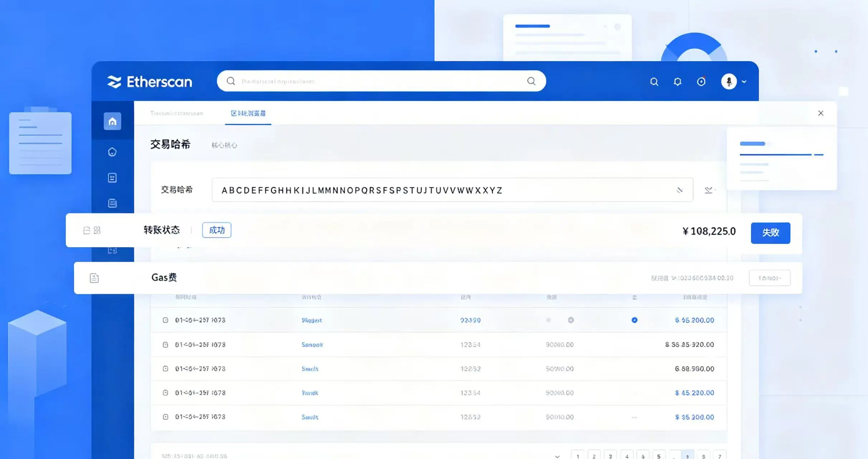
Task: Click the clock icon in the $ 45.220.00 row
Action: click(x=165, y=393)
